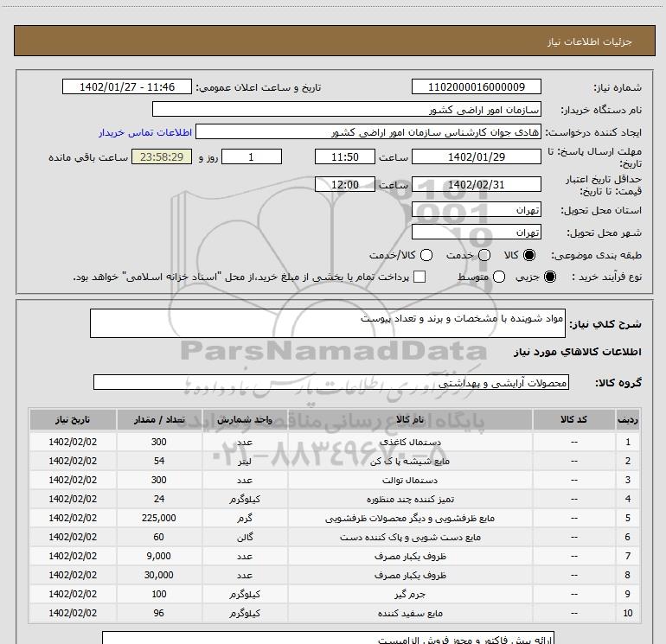Screen dimensions: 666x644
Task: Click the quantity 100 cell in row 9
Action: (159, 594)
